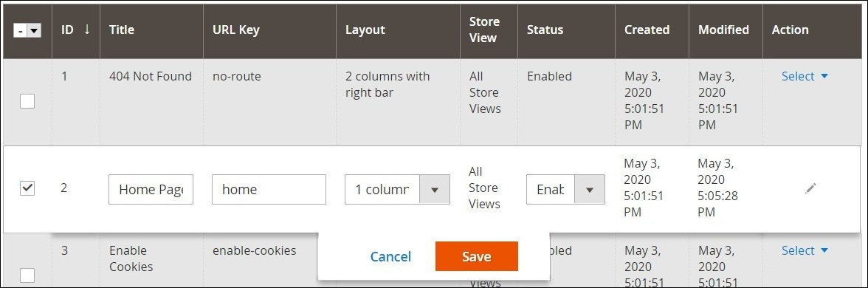Focus the URL key field containing home
The image size is (868, 288).
pos(269,189)
